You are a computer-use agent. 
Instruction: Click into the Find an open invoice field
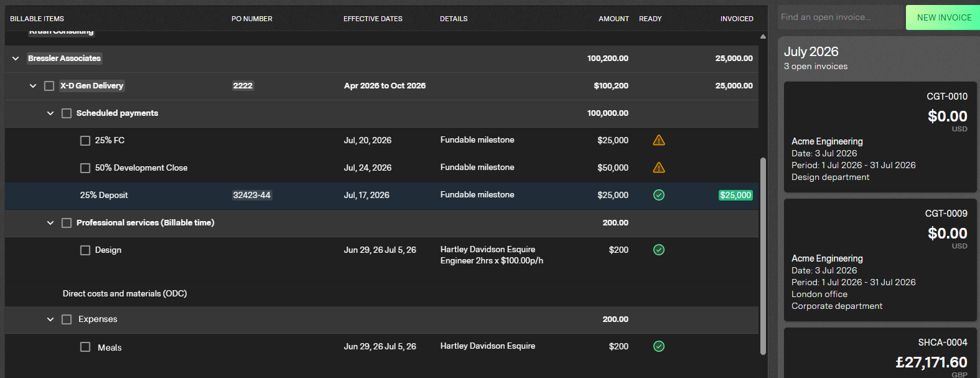[840, 17]
